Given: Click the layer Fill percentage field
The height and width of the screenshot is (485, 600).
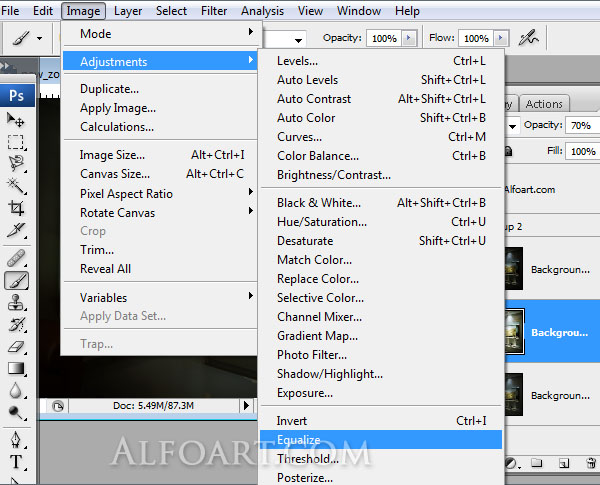Looking at the screenshot, I should [582, 151].
